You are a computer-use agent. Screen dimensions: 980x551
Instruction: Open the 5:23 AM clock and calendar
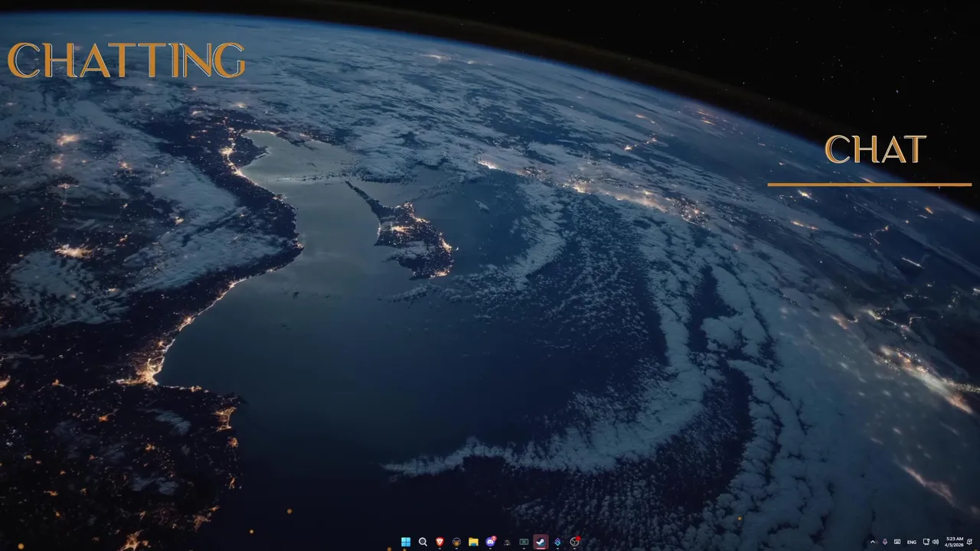pyautogui.click(x=954, y=542)
